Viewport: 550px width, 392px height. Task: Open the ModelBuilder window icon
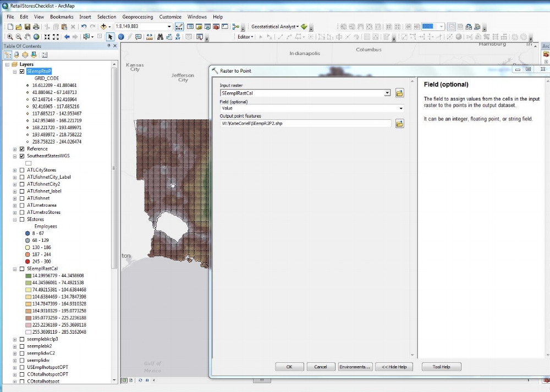pos(236,26)
